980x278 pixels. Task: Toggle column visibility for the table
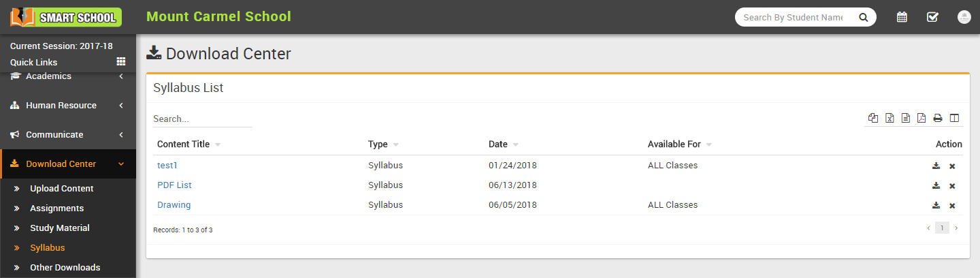click(954, 118)
